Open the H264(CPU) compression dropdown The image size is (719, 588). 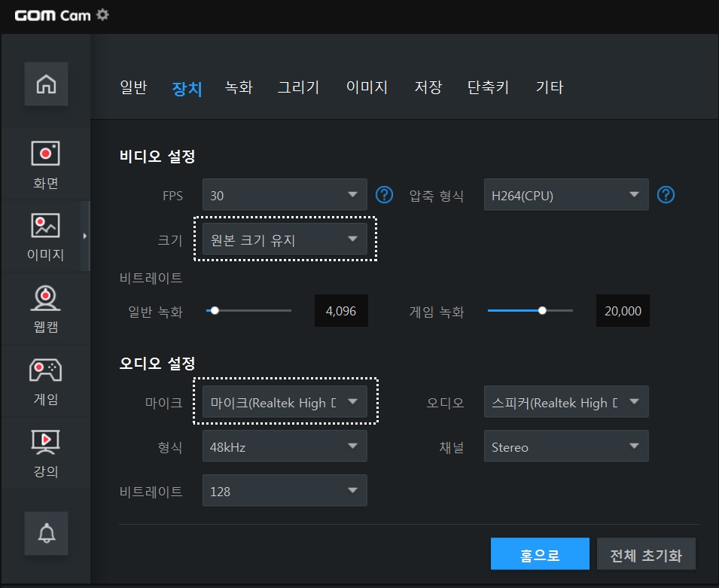[x=566, y=195]
